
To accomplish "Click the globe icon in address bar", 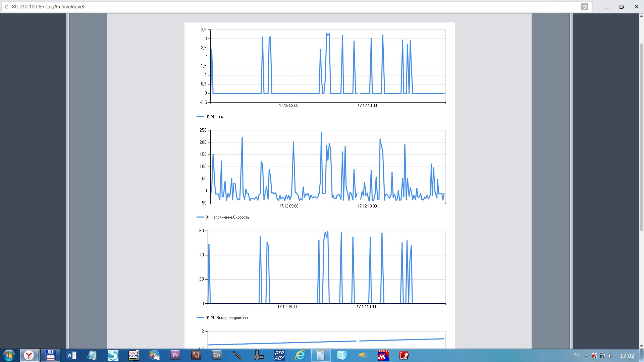I will click(x=585, y=7).
